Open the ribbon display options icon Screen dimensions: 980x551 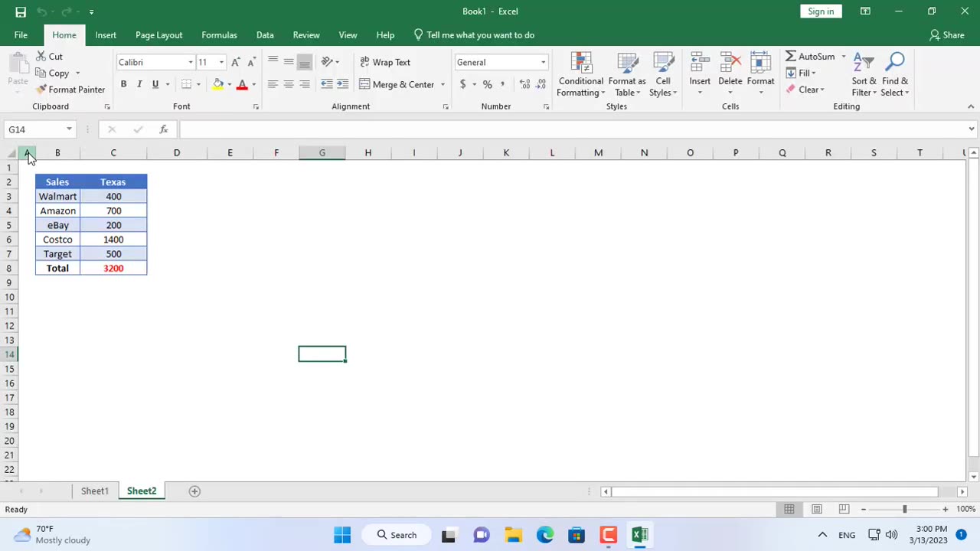click(865, 11)
